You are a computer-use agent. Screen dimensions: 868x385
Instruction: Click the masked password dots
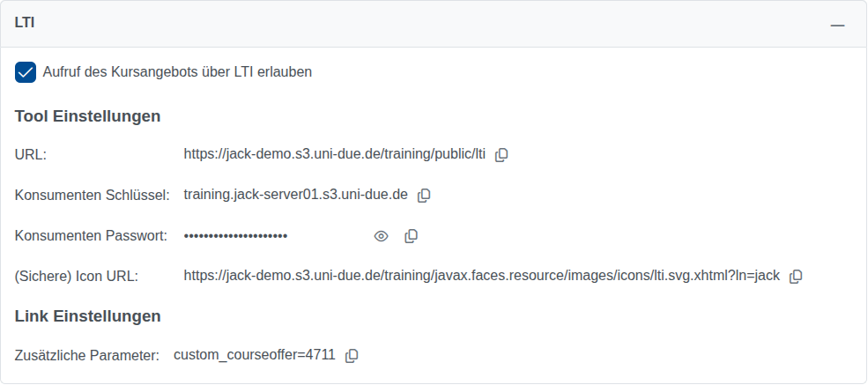(x=236, y=236)
